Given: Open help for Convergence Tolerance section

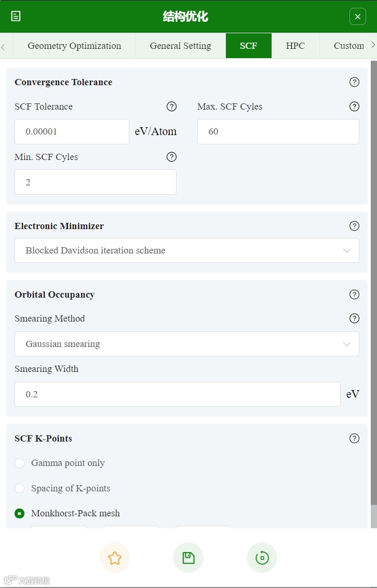Looking at the screenshot, I should click(x=354, y=82).
